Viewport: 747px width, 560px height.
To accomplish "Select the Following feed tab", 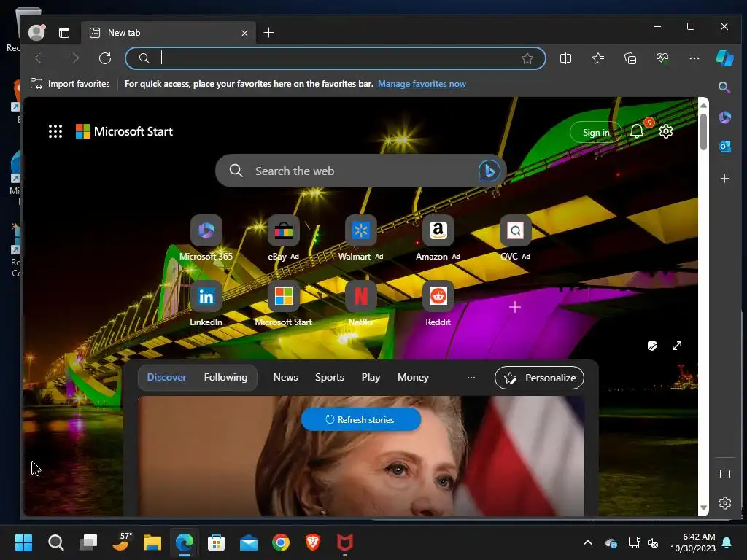I will pos(226,377).
